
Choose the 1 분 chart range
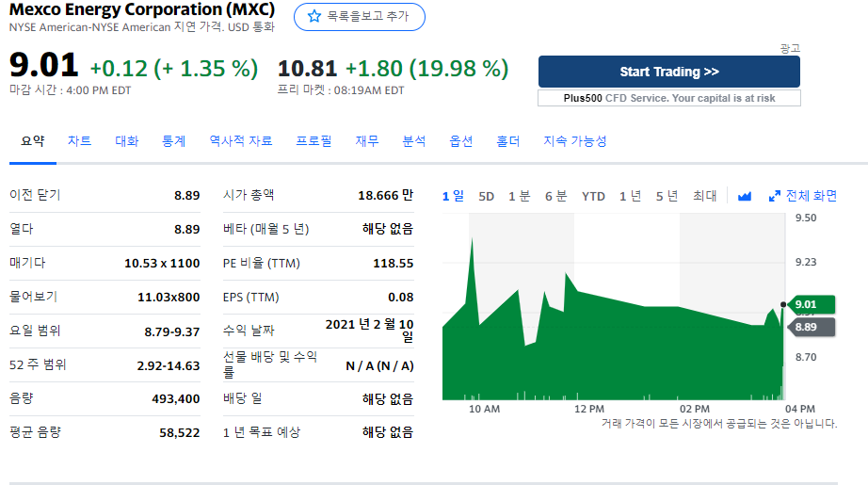pos(520,196)
